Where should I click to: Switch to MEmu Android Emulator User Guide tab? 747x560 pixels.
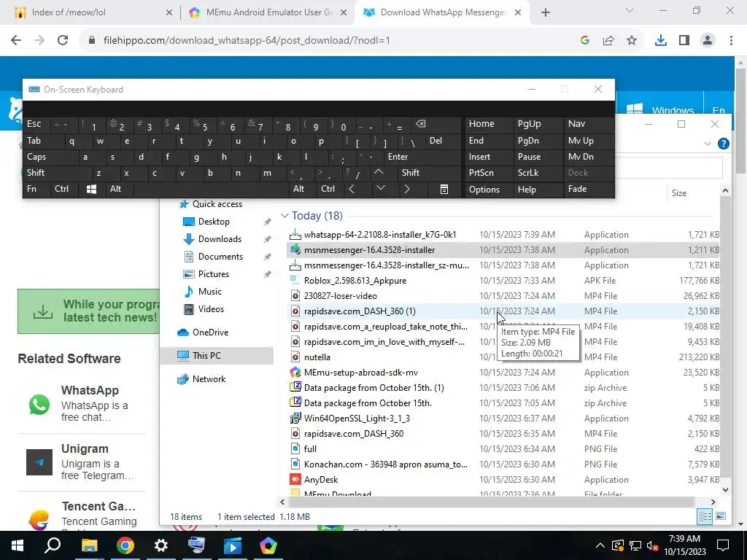coord(269,12)
